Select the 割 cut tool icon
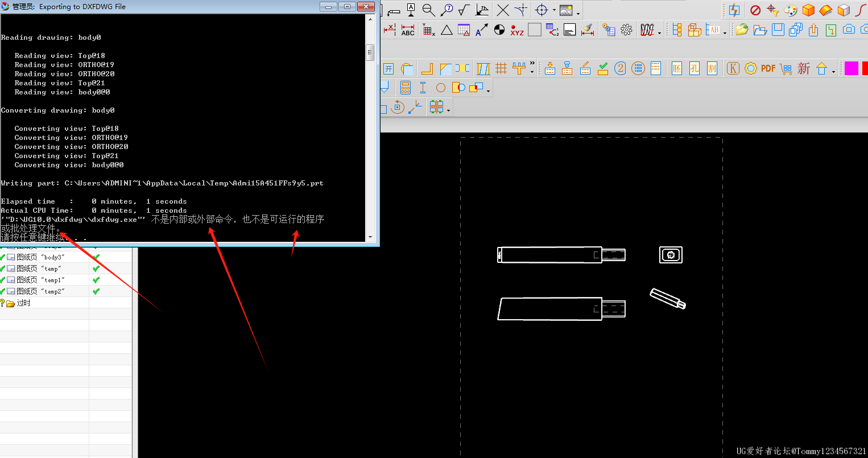The width and height of the screenshot is (868, 458). click(712, 69)
